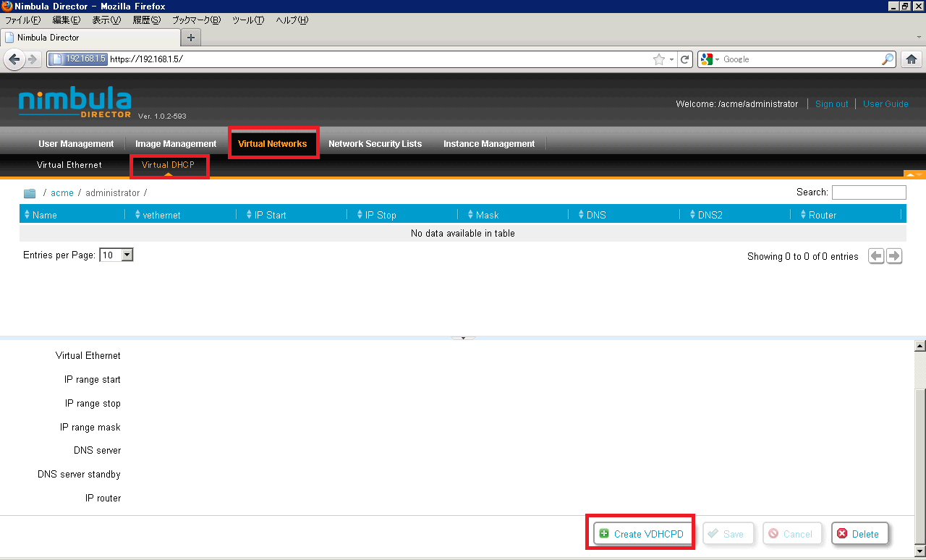The height and width of the screenshot is (560, 926).
Task: Go to previous table page arrow
Action: point(876,256)
